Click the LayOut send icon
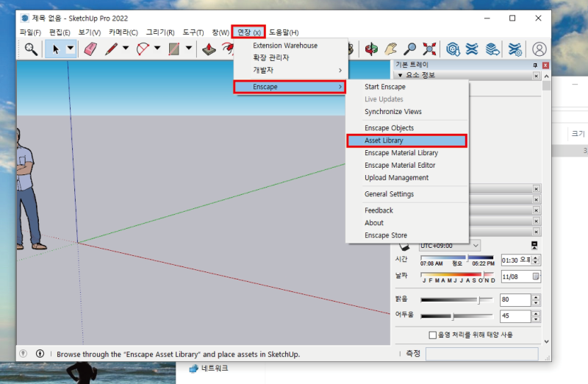Viewport: 588px width, 384px height. (492, 49)
